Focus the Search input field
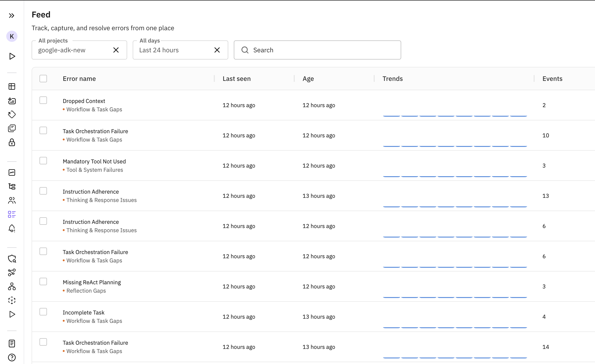This screenshot has height=364, width=595. click(x=317, y=50)
